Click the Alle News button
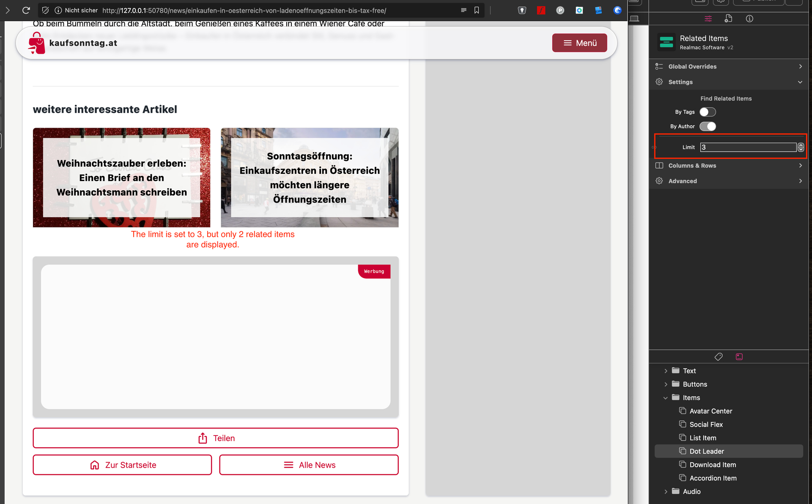Image resolution: width=812 pixels, height=504 pixels. (309, 465)
